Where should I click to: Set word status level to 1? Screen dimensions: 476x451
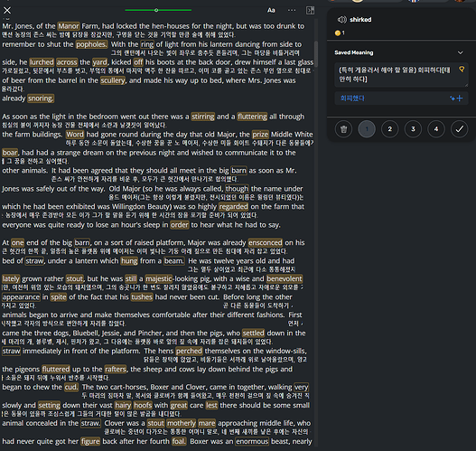(x=367, y=129)
